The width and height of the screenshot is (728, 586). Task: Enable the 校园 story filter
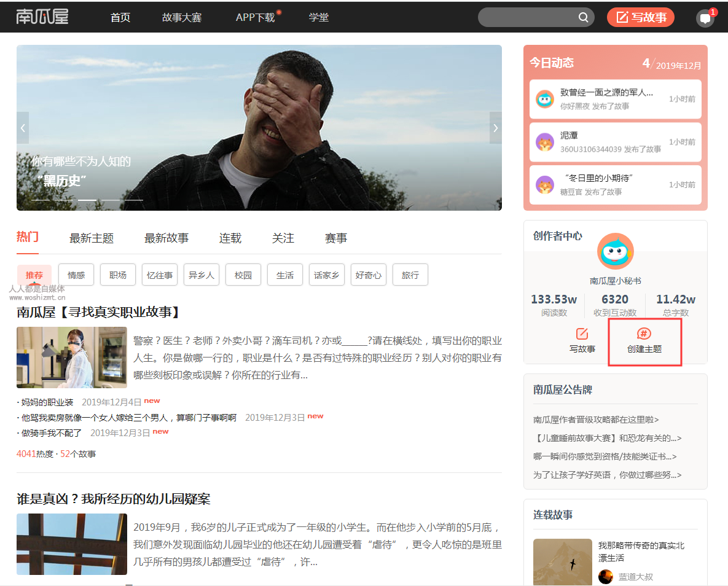(x=243, y=275)
